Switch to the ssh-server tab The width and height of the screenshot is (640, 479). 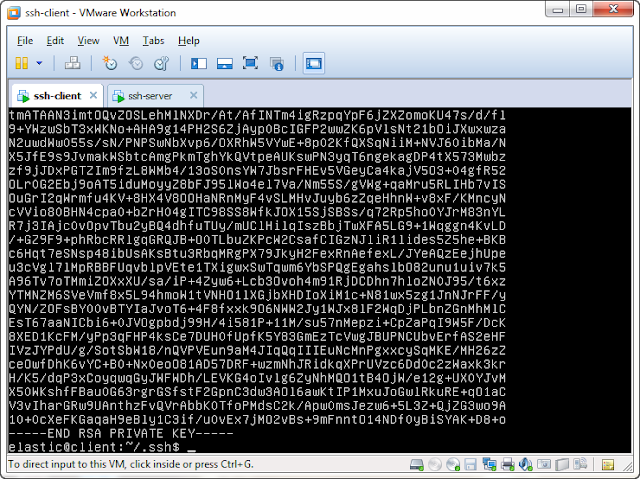pos(150,96)
